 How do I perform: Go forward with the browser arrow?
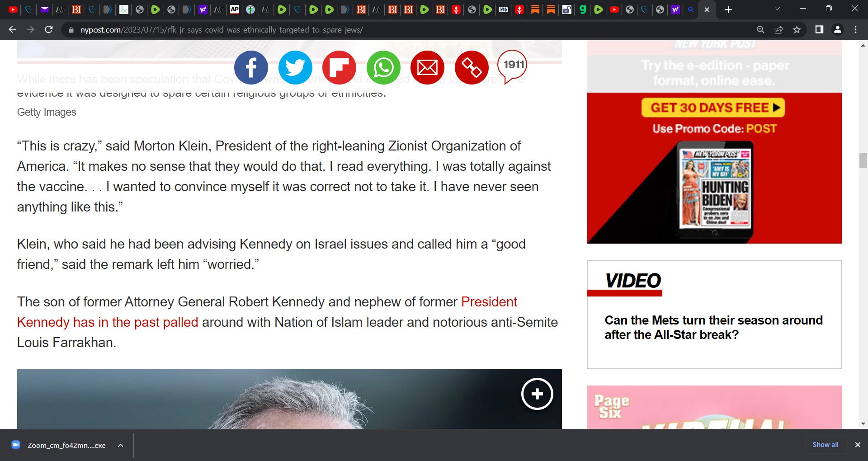click(30, 30)
